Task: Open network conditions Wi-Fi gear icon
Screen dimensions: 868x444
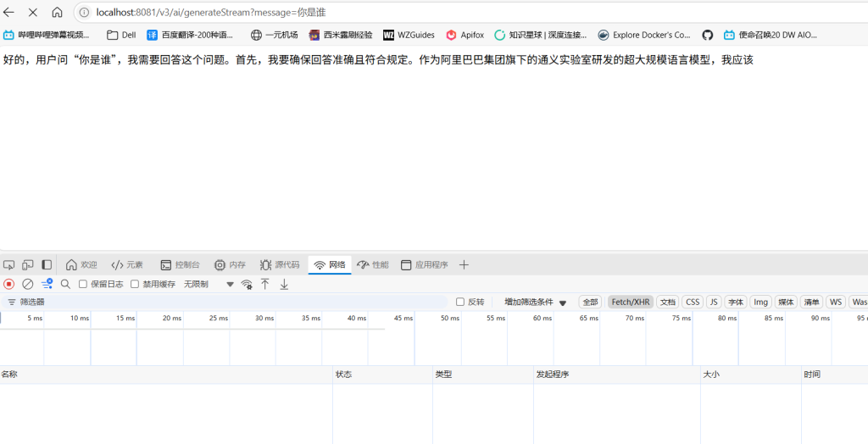Action: point(247,285)
